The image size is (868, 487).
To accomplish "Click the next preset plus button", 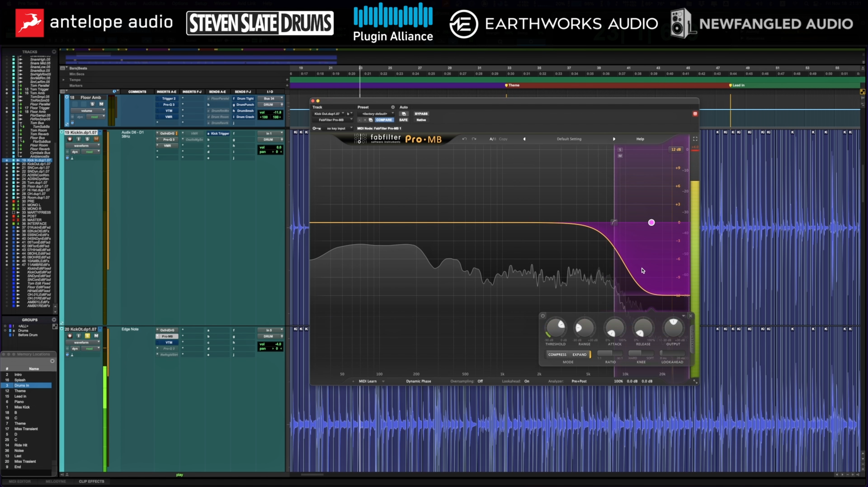I will [365, 120].
